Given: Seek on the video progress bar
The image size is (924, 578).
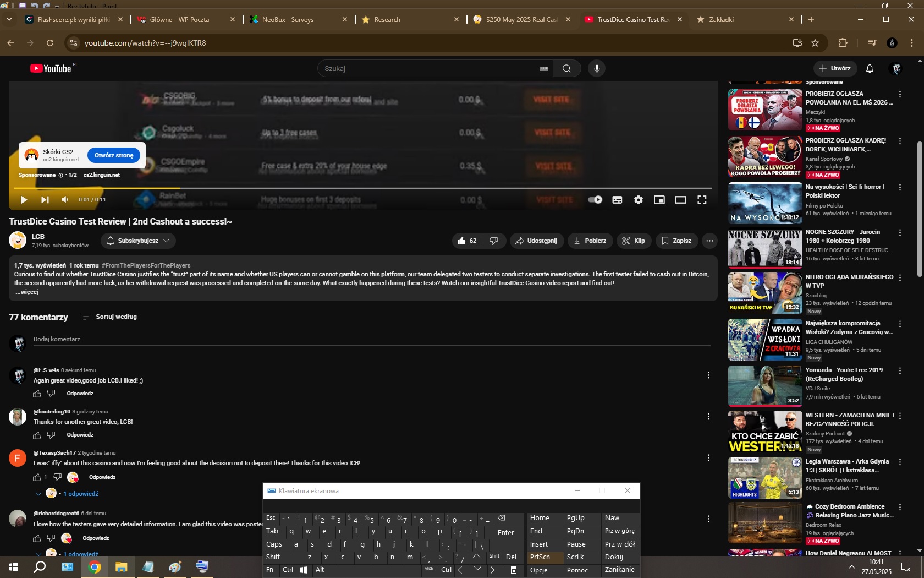Looking at the screenshot, I should point(363,188).
